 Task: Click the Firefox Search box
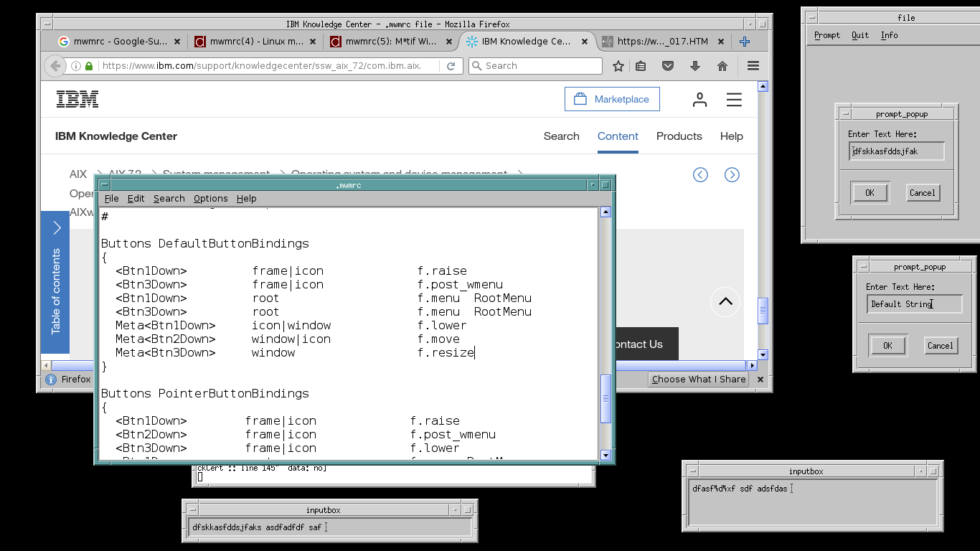pyautogui.click(x=535, y=66)
